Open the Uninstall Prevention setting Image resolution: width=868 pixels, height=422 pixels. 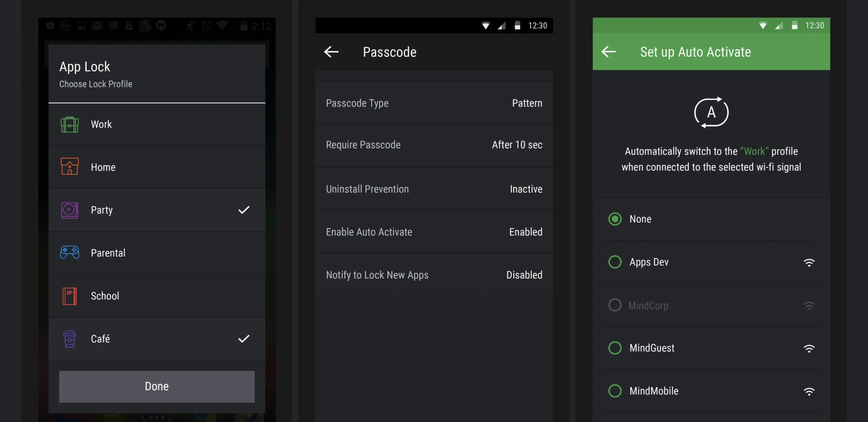pos(434,188)
